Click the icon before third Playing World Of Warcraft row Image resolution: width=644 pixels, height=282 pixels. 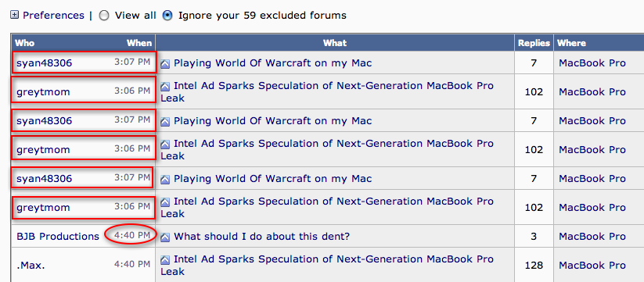165,179
